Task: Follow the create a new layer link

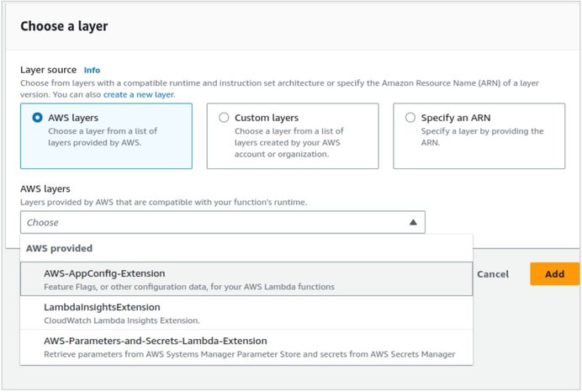Action: point(139,94)
